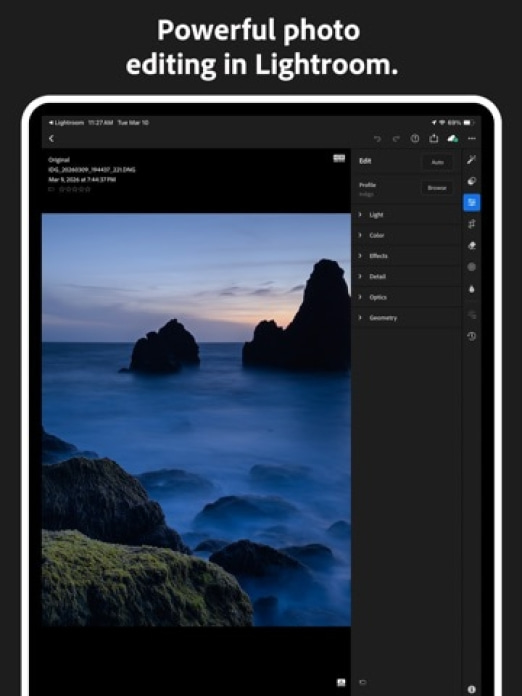Tap the seascape photo preview

[x=196, y=419]
